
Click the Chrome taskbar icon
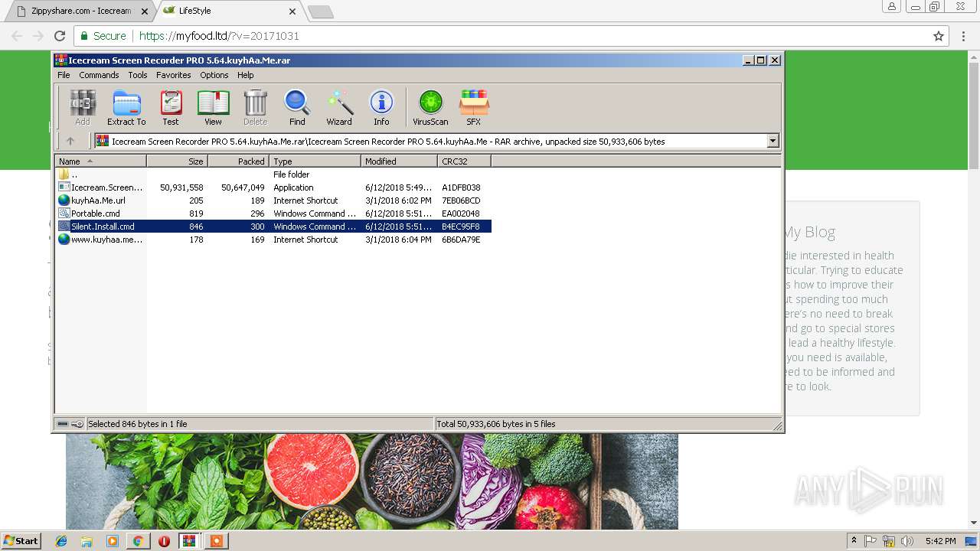pyautogui.click(x=138, y=541)
